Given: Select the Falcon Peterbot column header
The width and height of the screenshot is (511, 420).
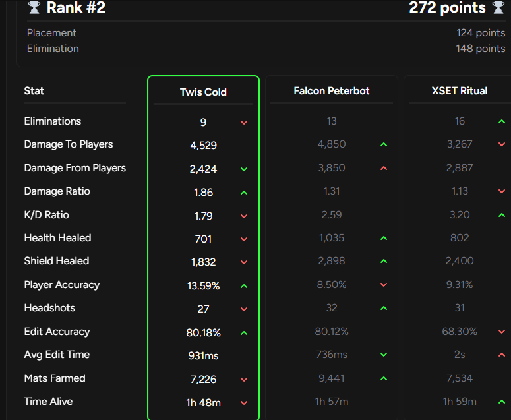Looking at the screenshot, I should [x=332, y=90].
